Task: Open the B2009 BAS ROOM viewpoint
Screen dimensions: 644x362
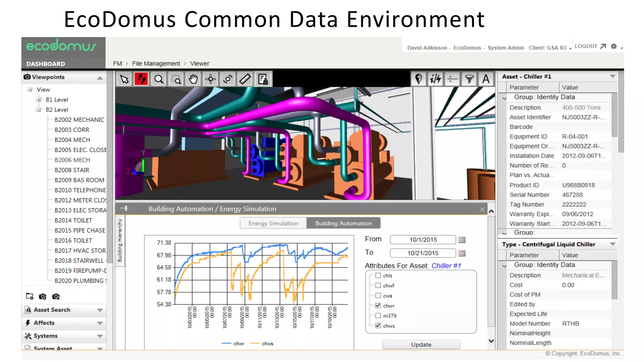Action: [x=79, y=180]
